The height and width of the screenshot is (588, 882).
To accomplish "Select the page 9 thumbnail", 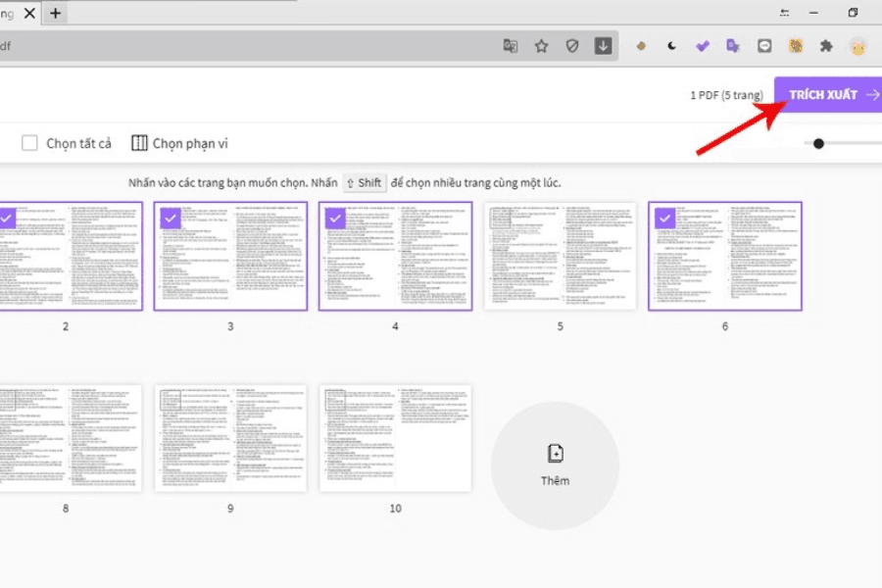I will [x=230, y=438].
